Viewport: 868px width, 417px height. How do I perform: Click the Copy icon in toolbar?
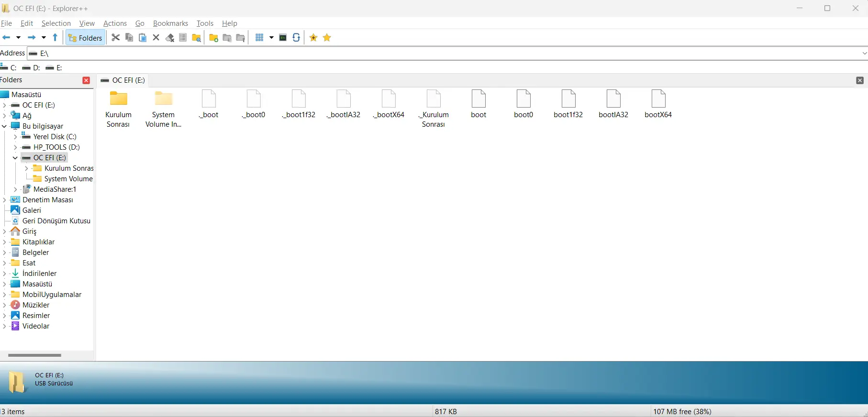(x=129, y=38)
